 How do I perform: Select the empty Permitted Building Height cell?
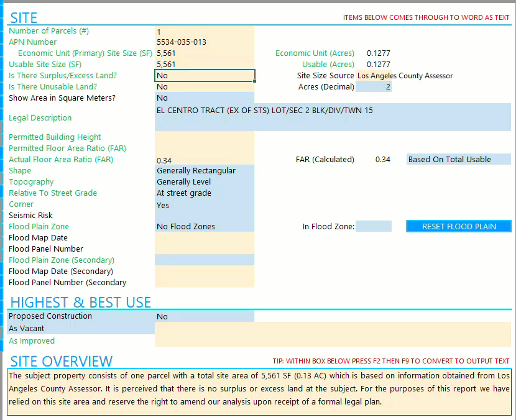[x=205, y=137]
